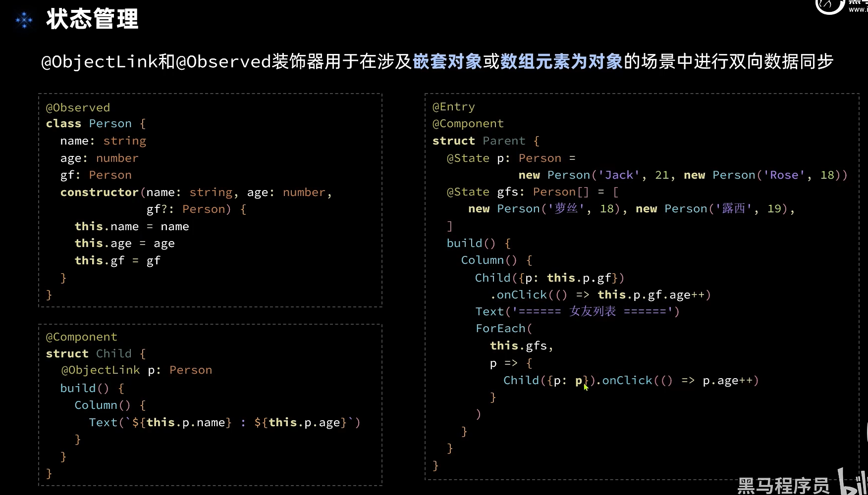Click the 女友列表 text inside Text call
868x495 pixels.
pos(593,311)
